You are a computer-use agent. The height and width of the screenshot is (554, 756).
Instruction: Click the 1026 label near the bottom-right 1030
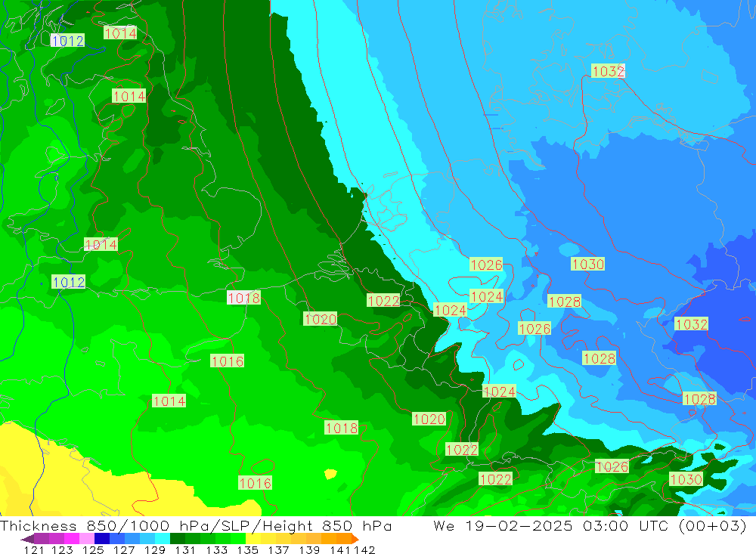[x=612, y=466]
